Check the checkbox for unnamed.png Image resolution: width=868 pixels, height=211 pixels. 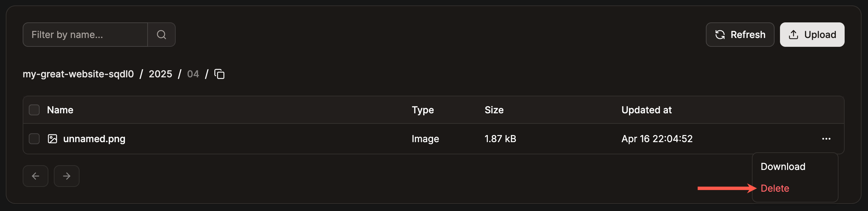[x=34, y=138]
